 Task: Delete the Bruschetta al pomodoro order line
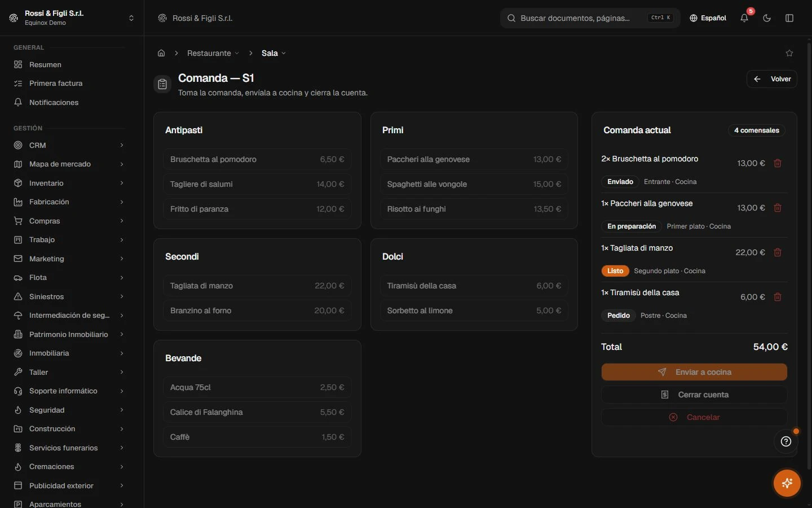pyautogui.click(x=778, y=163)
